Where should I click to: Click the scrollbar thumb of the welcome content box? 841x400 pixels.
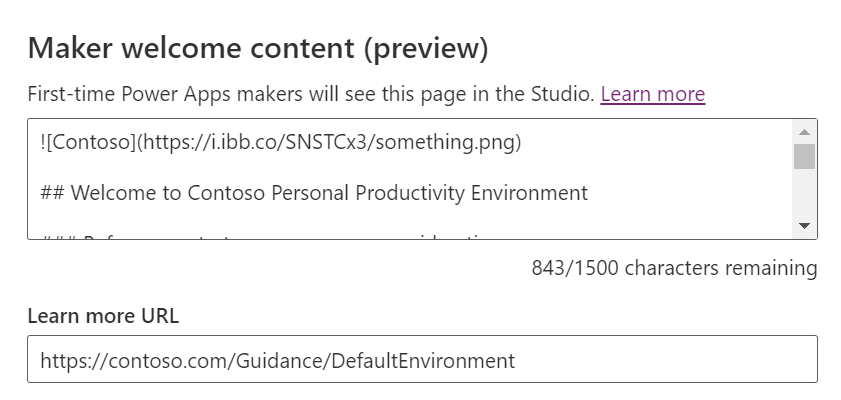[x=804, y=156]
